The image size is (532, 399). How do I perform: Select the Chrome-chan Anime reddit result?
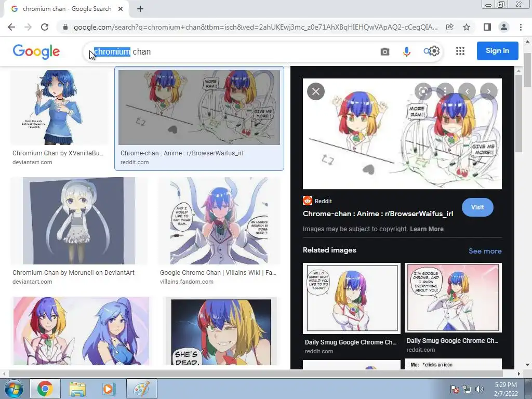tap(199, 119)
